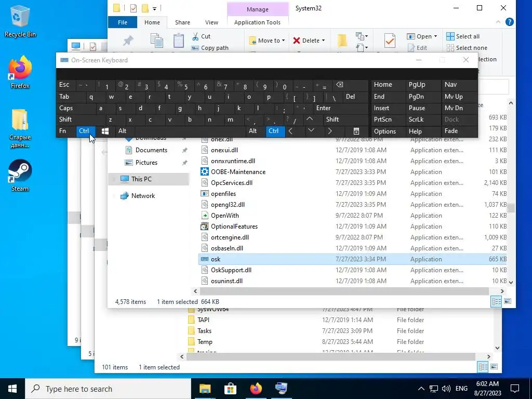
Task: Expand the Quick Access Toolbar customize arrow
Action: pos(154,8)
